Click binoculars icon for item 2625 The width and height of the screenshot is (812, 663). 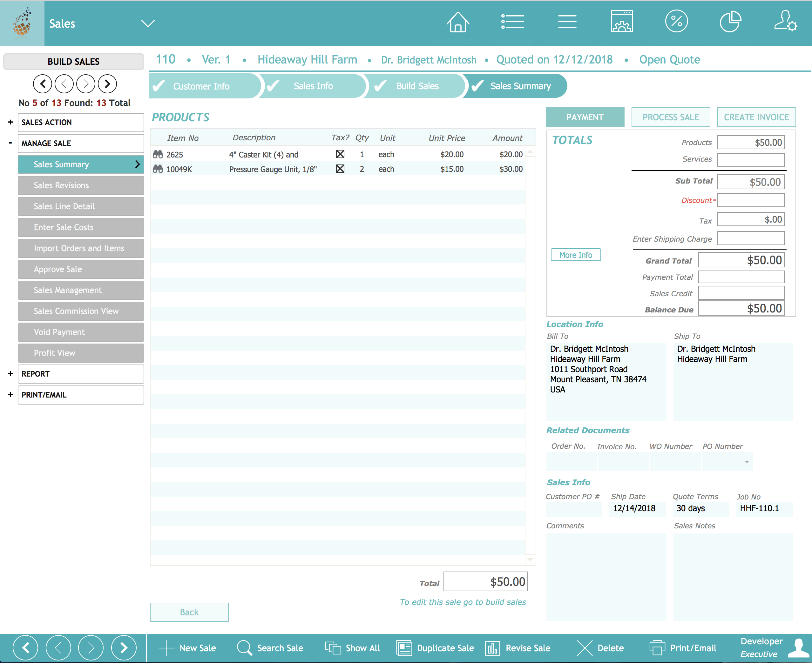158,154
